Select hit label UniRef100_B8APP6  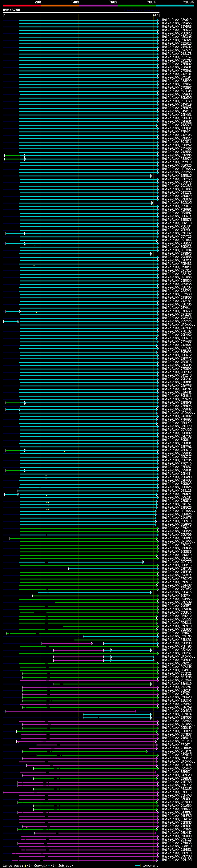(x=177, y=525)
